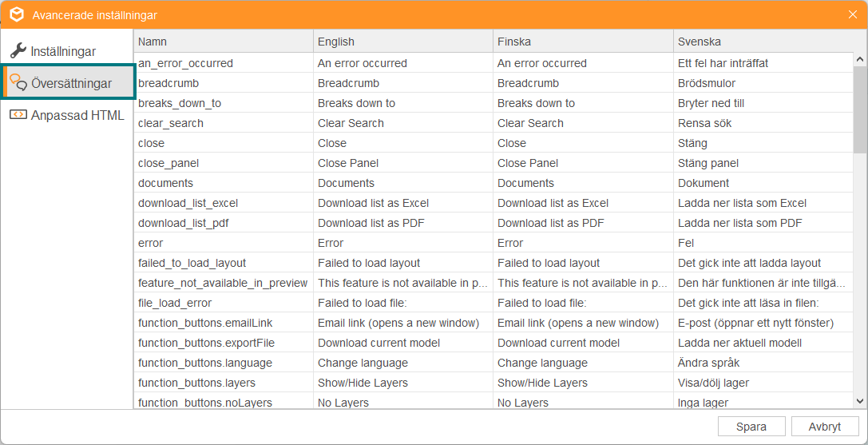868x445 pixels.
Task: Close the Avancerade inställningar dialog
Action: point(853,15)
